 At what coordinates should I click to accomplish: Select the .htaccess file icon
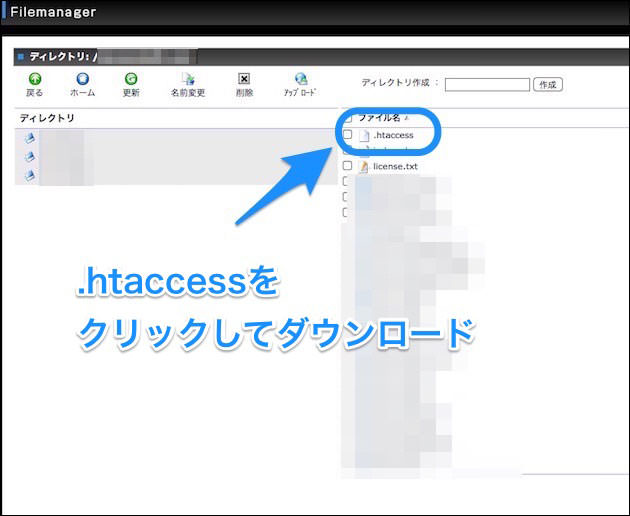coord(364,135)
